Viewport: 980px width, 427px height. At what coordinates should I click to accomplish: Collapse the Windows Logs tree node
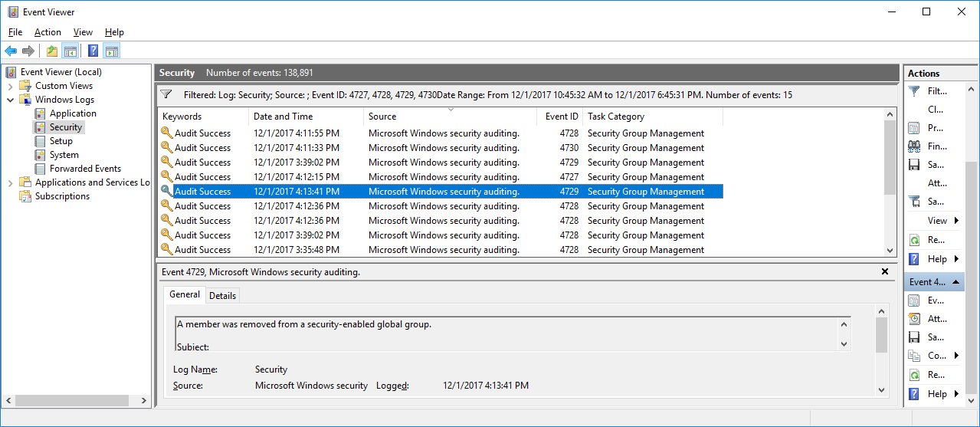point(11,100)
